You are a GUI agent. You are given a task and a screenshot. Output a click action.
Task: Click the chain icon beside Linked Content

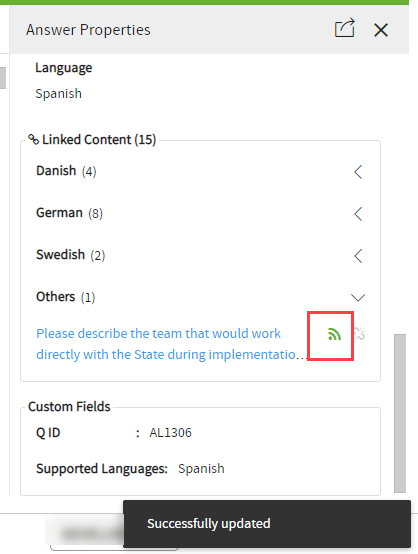(34, 140)
